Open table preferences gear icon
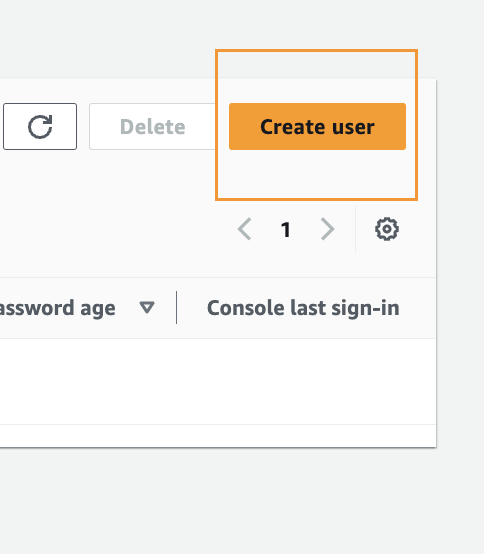This screenshot has height=554, width=484. coord(387,229)
